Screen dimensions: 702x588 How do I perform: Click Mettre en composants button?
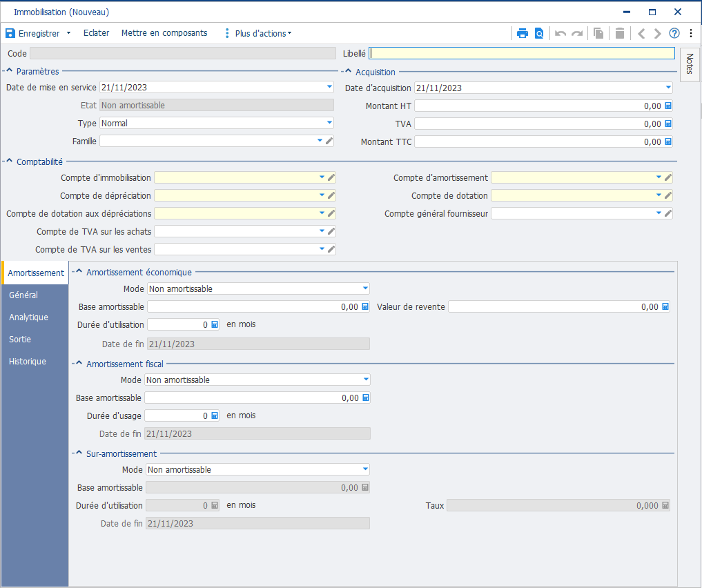[x=164, y=32]
